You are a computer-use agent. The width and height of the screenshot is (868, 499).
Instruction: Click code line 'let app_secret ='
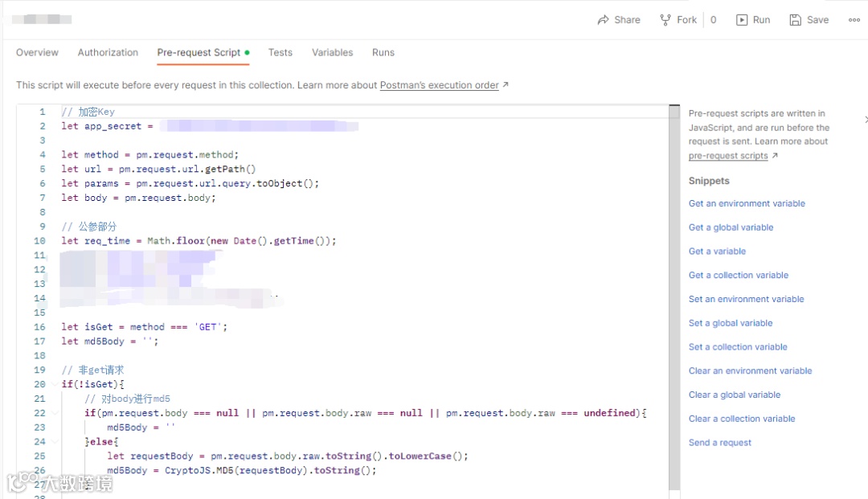coord(107,126)
